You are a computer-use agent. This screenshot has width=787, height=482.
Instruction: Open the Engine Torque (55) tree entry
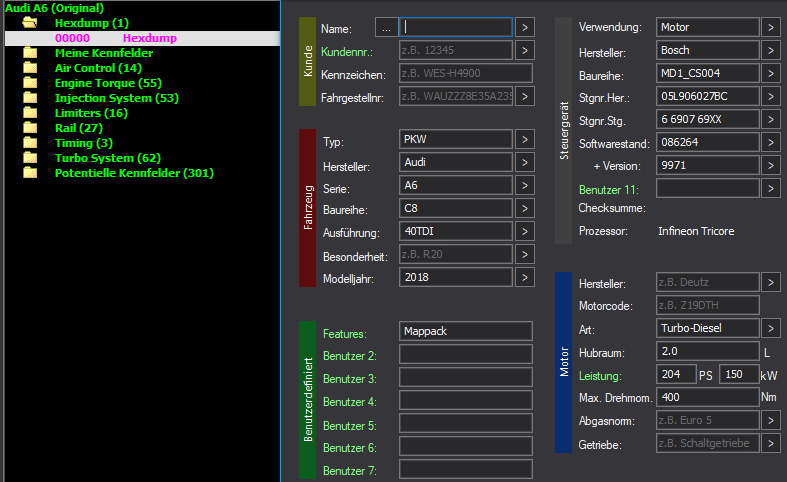[x=108, y=83]
